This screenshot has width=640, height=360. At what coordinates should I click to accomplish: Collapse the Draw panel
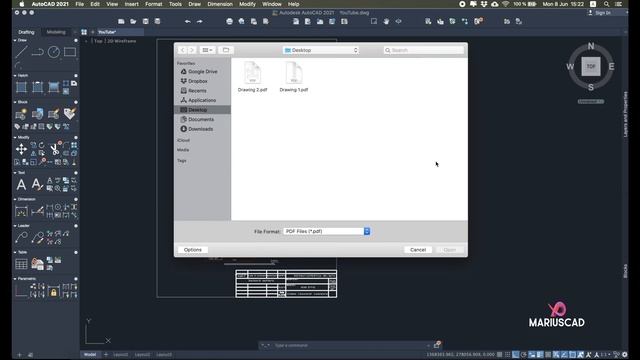click(15, 40)
